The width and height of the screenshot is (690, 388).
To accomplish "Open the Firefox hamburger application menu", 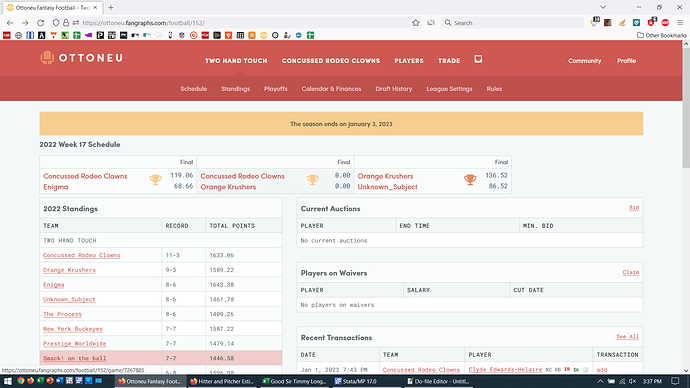I will (680, 22).
